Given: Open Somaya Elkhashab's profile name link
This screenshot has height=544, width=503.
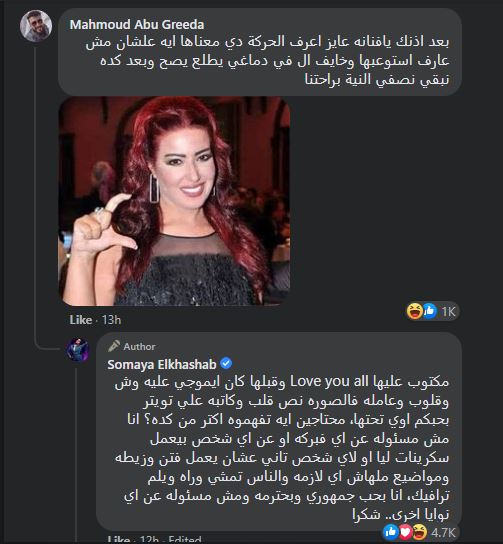Looking at the screenshot, I should coord(162,364).
